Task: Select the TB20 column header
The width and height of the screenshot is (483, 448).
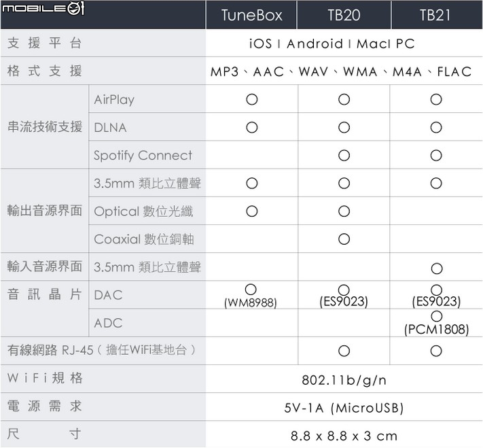Action: coord(344,15)
